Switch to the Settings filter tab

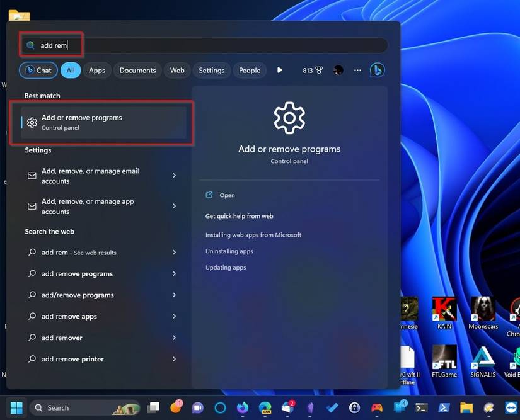pos(212,71)
